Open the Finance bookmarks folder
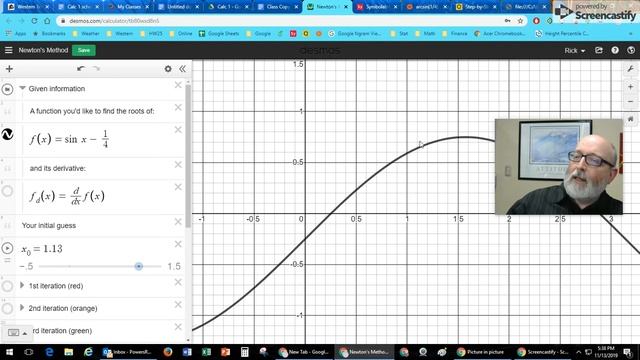Image resolution: width=640 pixels, height=360 pixels. 455,33
